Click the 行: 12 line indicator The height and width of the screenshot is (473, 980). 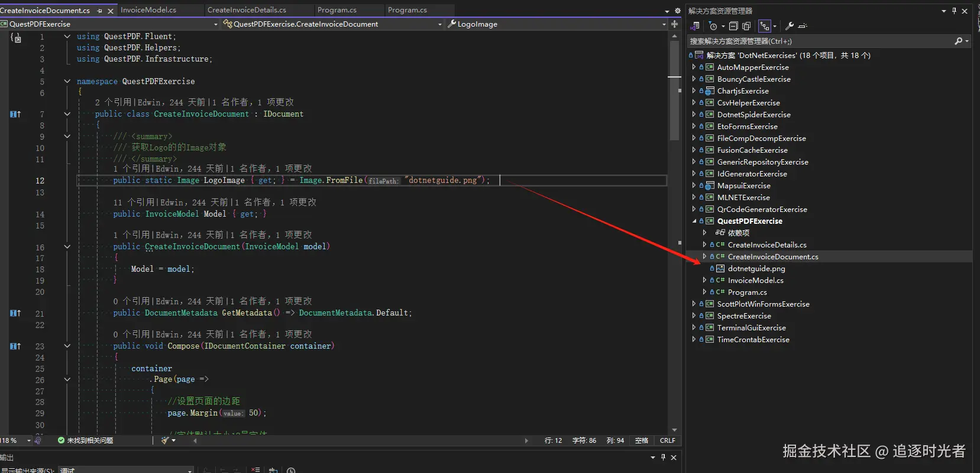[x=553, y=440]
